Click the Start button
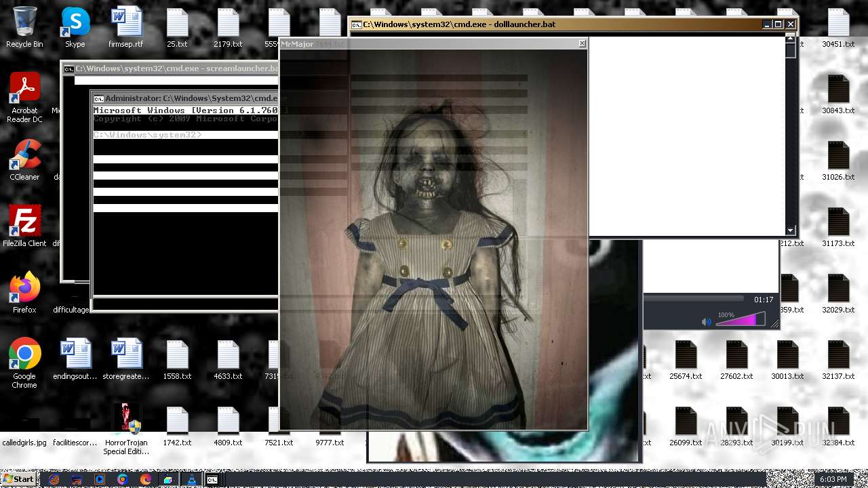The width and height of the screenshot is (868, 488). click(18, 479)
